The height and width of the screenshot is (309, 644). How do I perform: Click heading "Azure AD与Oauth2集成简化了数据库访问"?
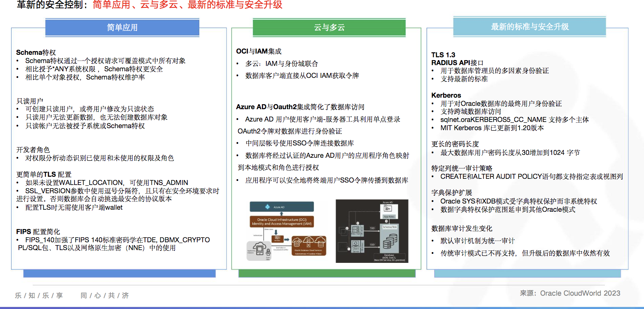[x=300, y=107]
